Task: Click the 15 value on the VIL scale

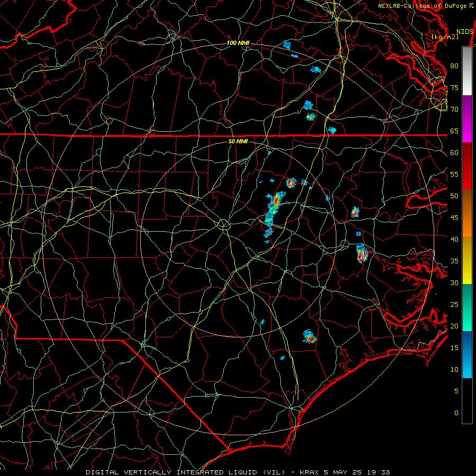Action: (454, 348)
